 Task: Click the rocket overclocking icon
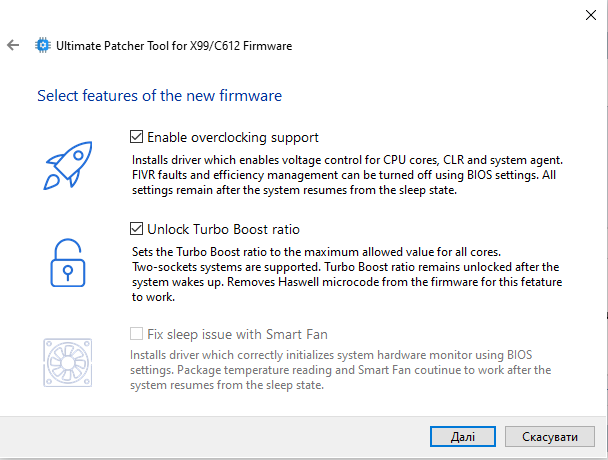[x=68, y=166]
